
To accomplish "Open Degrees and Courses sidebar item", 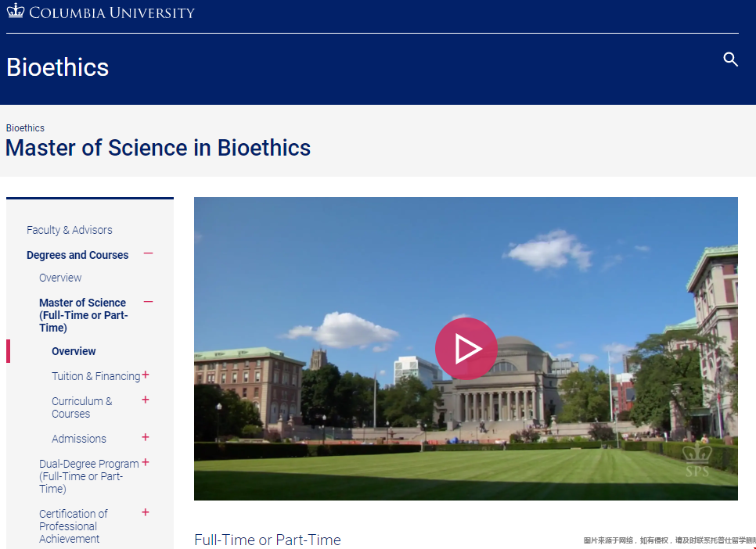I will [x=77, y=255].
